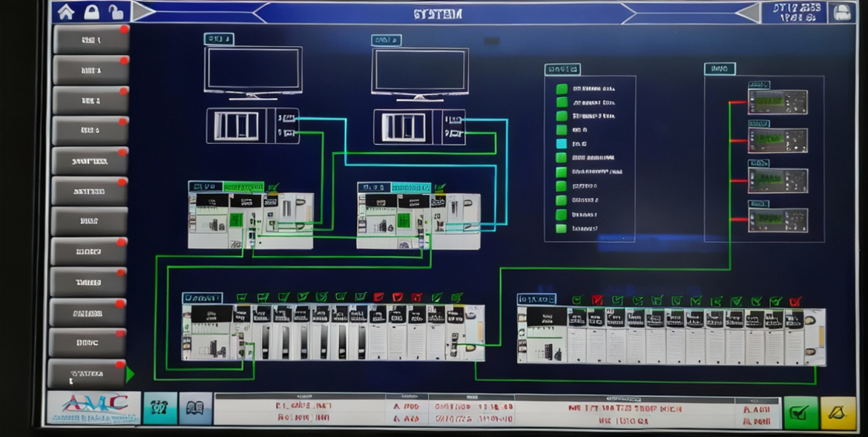Click the closed padlock login icon

[91, 12]
